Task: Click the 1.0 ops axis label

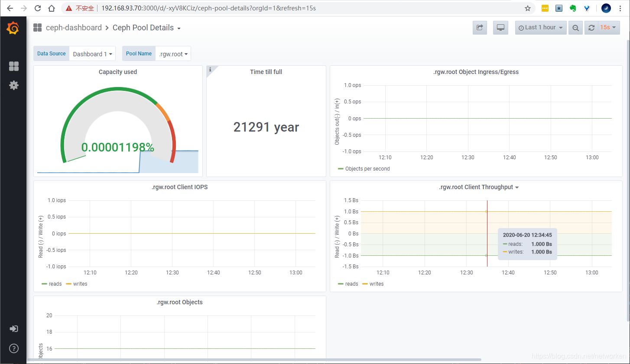Action: click(352, 85)
